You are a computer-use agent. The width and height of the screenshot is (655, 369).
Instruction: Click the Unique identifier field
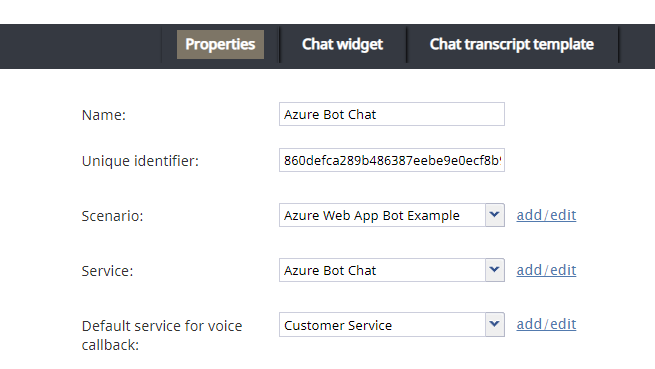(392, 160)
